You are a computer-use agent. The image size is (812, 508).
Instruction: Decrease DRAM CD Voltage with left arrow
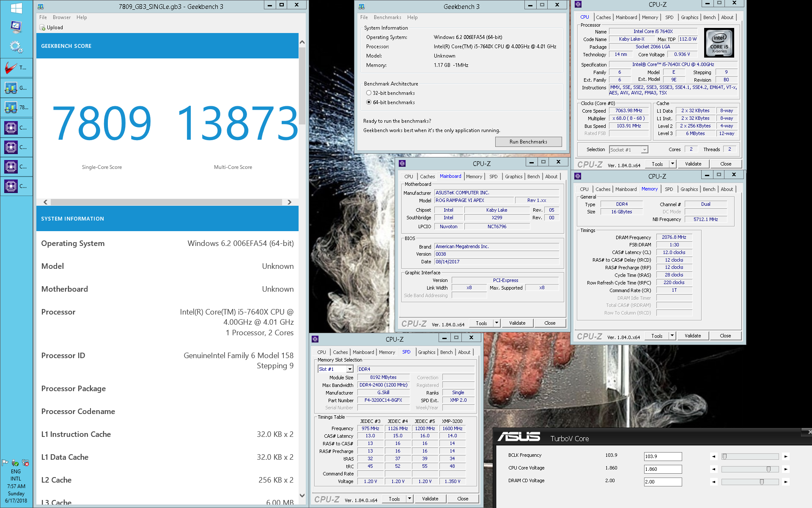click(x=714, y=482)
